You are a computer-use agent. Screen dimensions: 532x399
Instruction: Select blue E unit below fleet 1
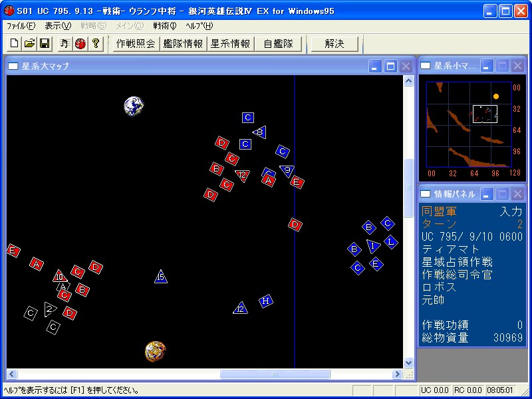376,263
